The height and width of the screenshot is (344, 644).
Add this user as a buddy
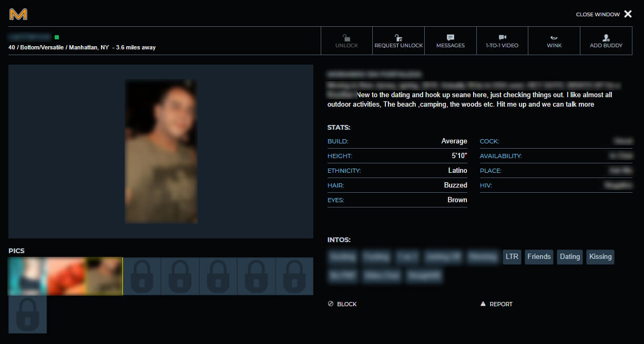click(606, 41)
